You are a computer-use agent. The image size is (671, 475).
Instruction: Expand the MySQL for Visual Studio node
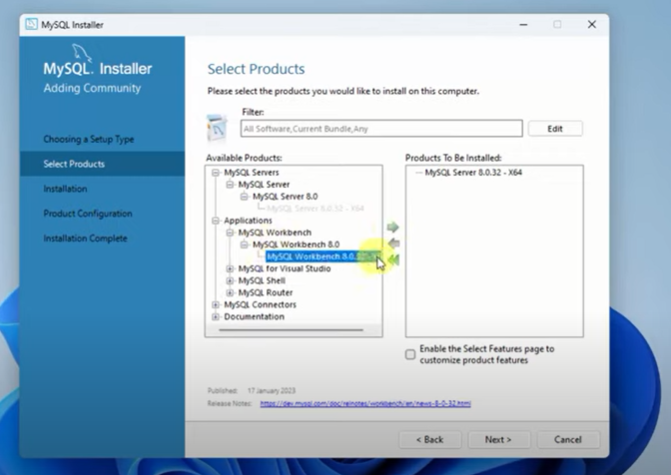coord(230,269)
